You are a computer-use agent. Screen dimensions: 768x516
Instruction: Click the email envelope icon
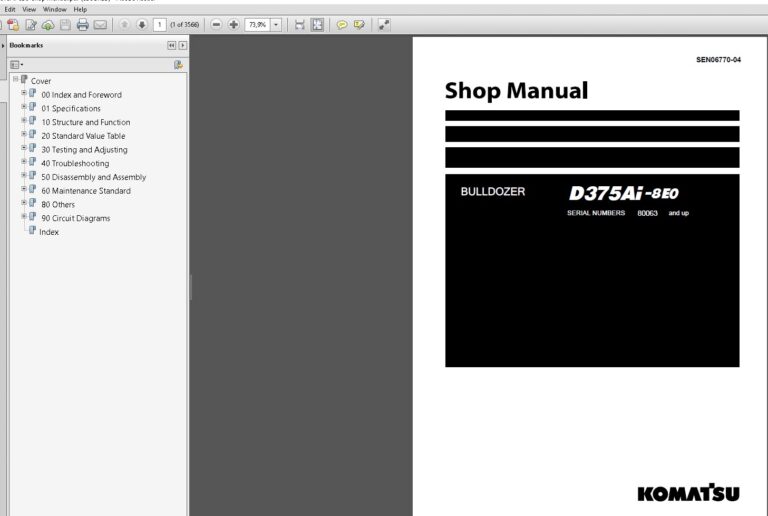pyautogui.click(x=100, y=25)
